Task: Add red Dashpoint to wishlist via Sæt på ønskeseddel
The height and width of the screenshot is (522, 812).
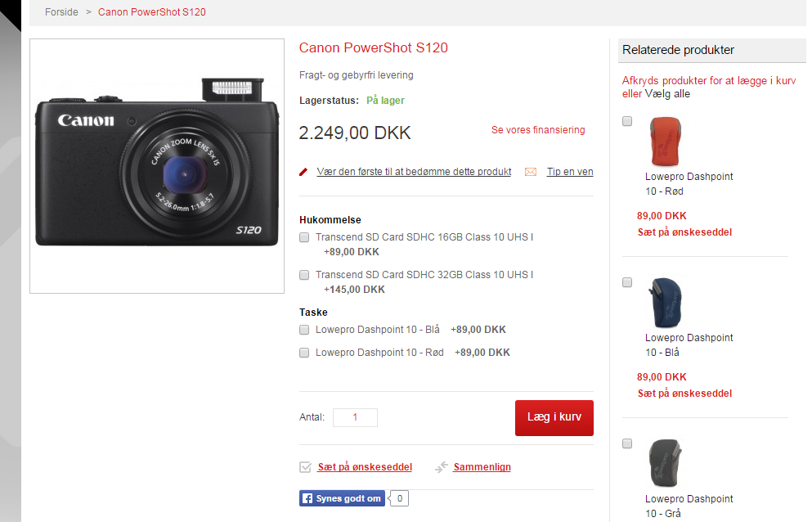Action: pyautogui.click(x=684, y=232)
